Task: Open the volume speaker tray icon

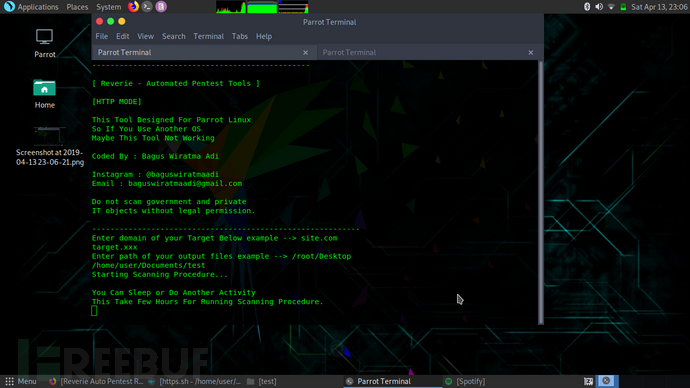Action: pos(599,7)
